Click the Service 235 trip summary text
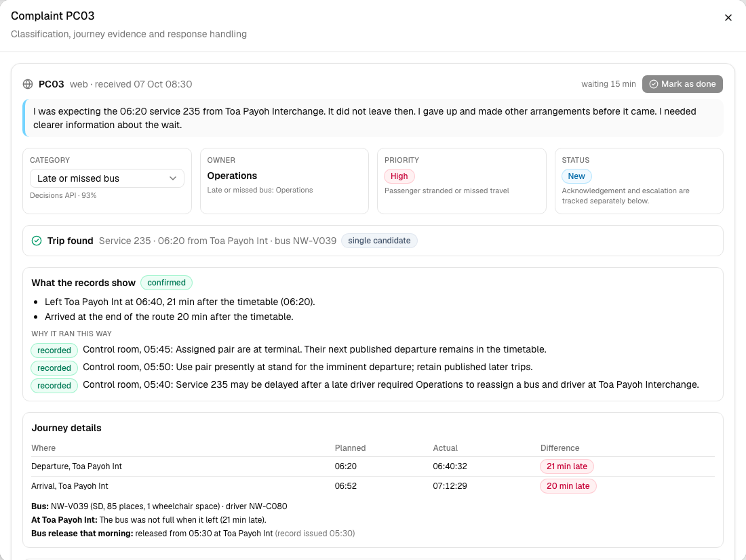Image resolution: width=746 pixels, height=560 pixels. [218, 241]
